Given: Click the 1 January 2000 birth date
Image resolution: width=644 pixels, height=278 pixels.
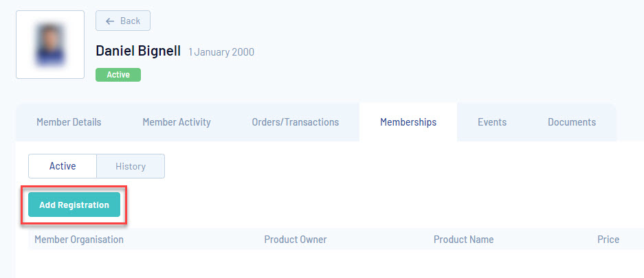Looking at the screenshot, I should point(221,52).
